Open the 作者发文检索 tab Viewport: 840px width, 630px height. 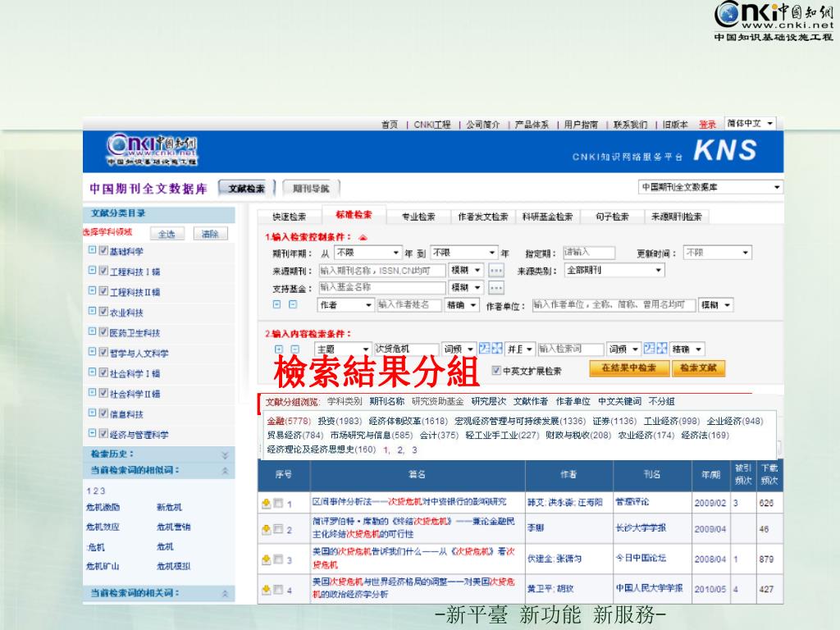point(482,217)
